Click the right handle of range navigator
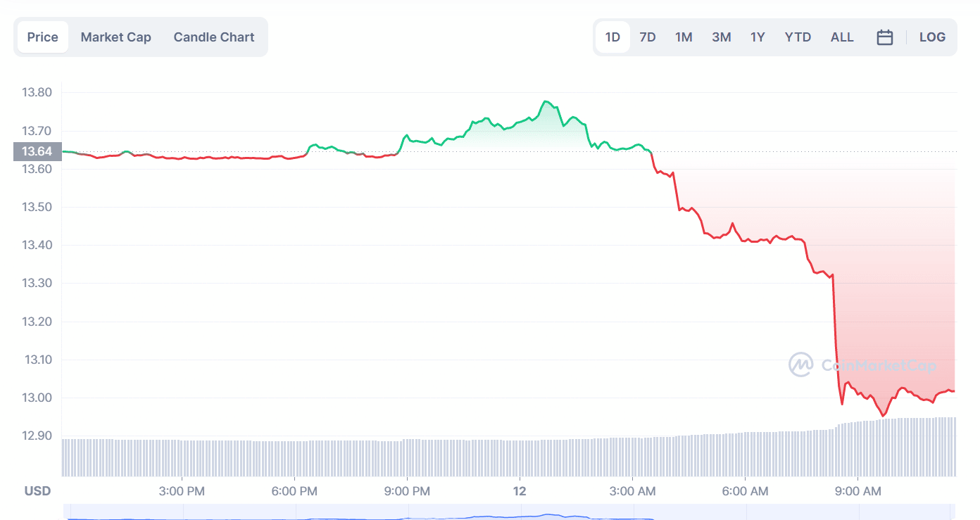 coord(952,512)
